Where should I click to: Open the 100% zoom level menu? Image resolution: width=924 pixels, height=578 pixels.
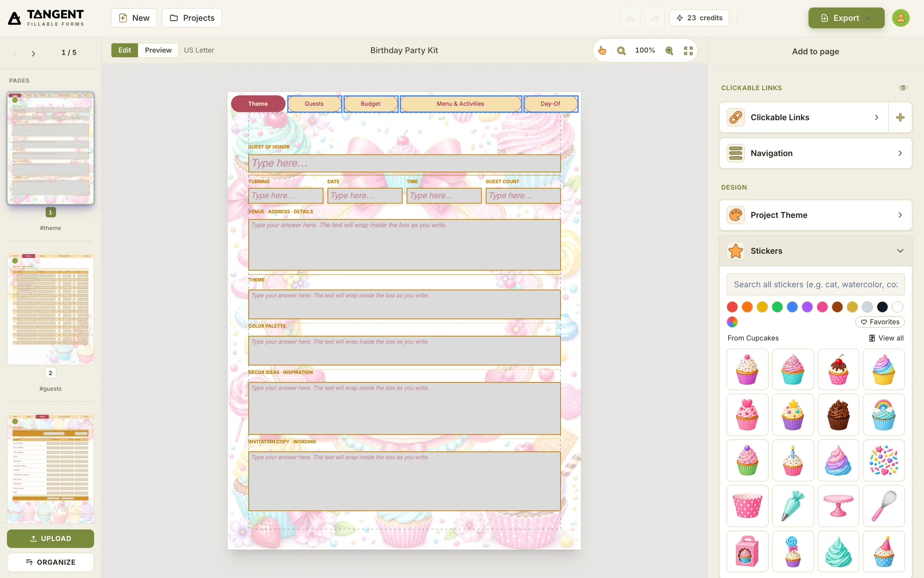645,50
